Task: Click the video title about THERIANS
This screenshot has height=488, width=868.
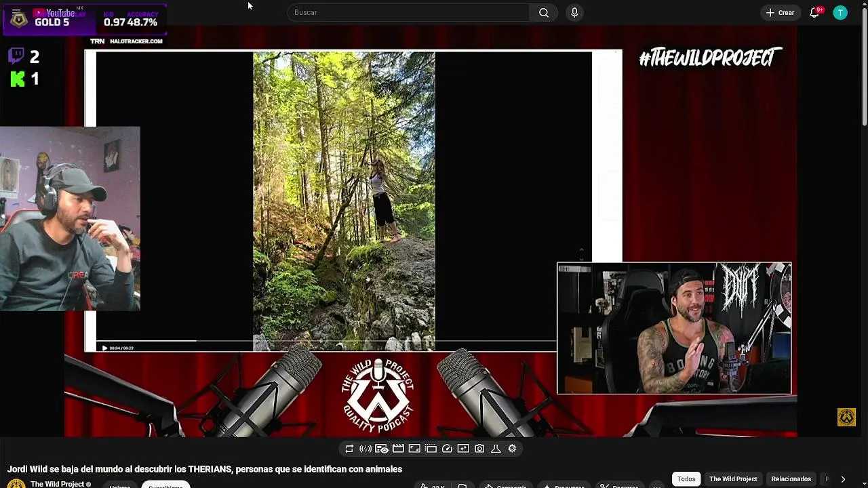Action: pos(205,469)
